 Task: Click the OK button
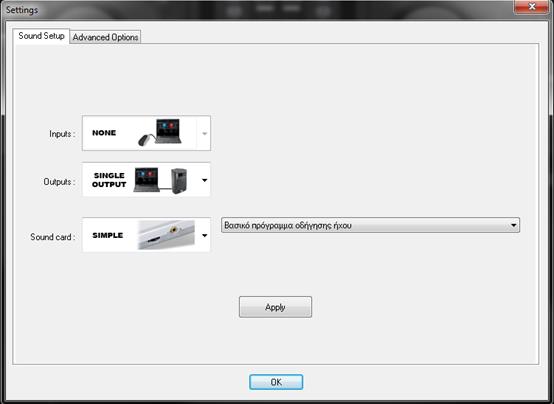[276, 382]
